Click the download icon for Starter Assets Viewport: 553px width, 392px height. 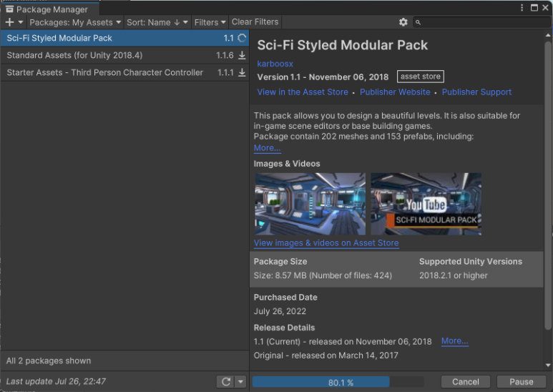(x=242, y=73)
